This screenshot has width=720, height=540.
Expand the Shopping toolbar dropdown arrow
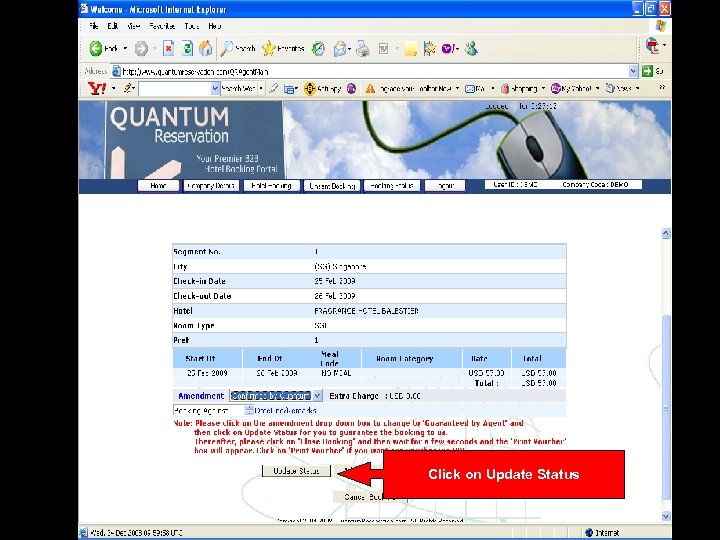543,88
